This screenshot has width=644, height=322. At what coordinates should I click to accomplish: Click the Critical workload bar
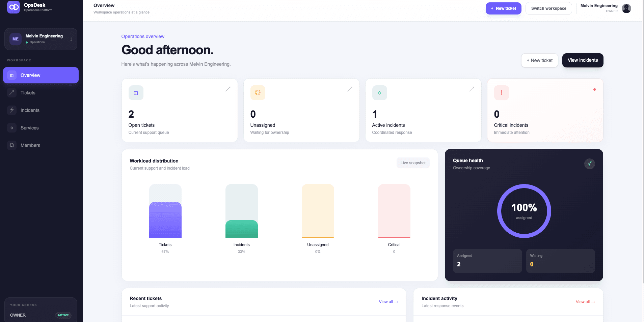click(394, 211)
